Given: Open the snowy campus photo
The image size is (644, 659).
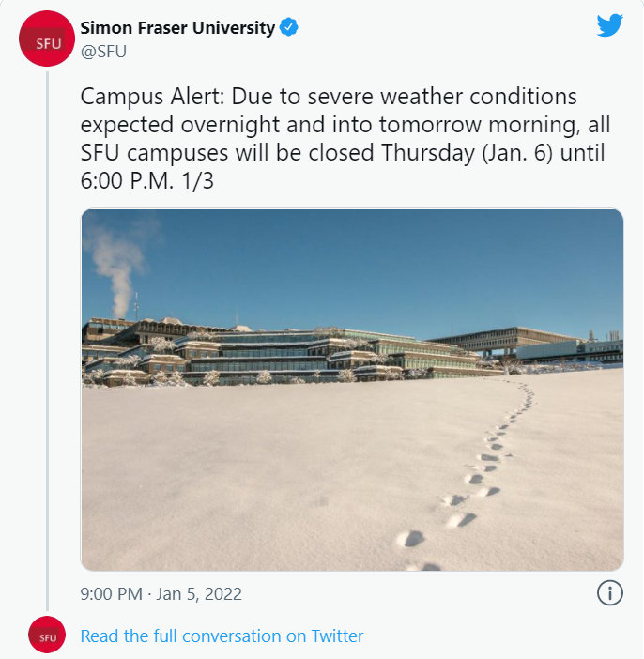Looking at the screenshot, I should coord(352,390).
